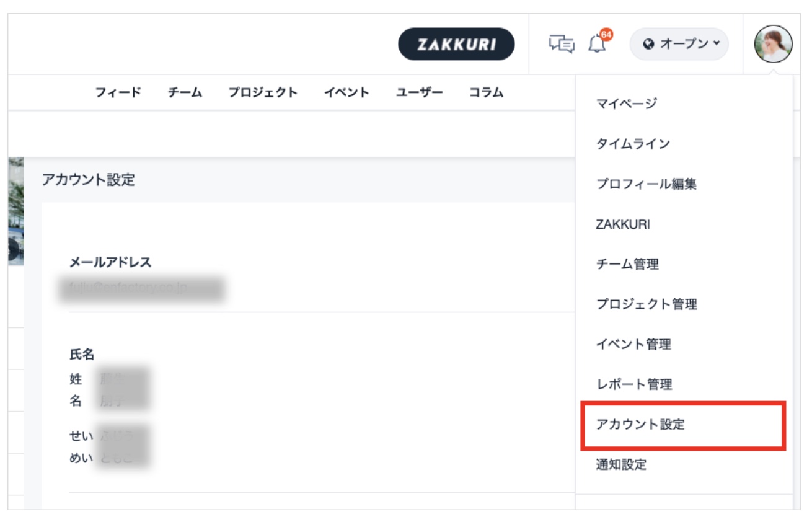Open タイムライン from the dropdown menu
812x522 pixels.
633,144
